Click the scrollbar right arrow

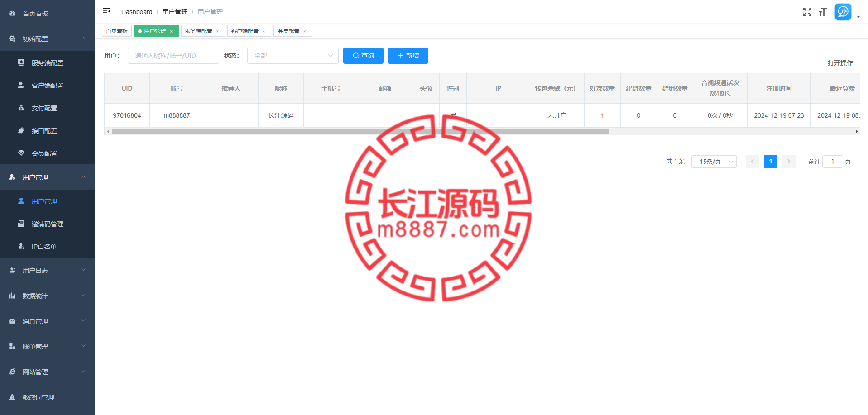pos(856,132)
